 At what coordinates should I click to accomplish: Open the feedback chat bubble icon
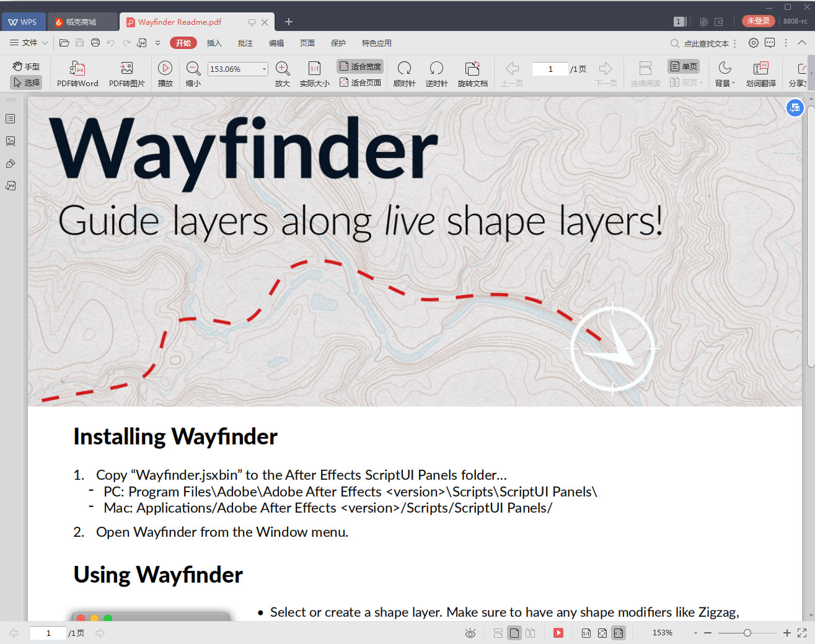click(770, 43)
